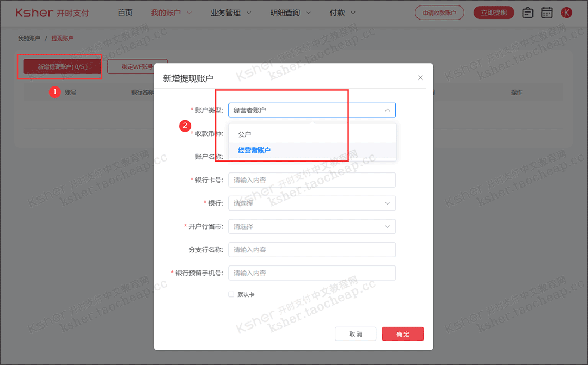Open the calendar icon in header
The image size is (588, 365).
coord(547,13)
